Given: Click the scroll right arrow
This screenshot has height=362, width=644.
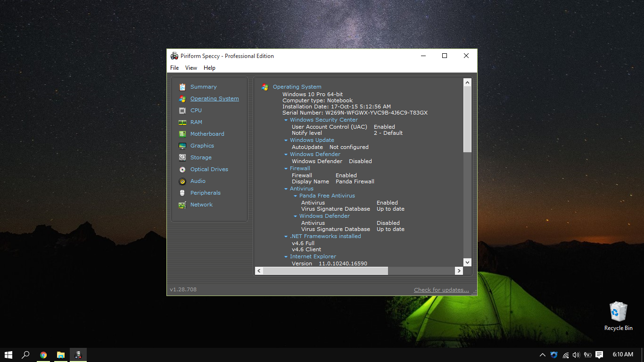Looking at the screenshot, I should pyautogui.click(x=459, y=271).
